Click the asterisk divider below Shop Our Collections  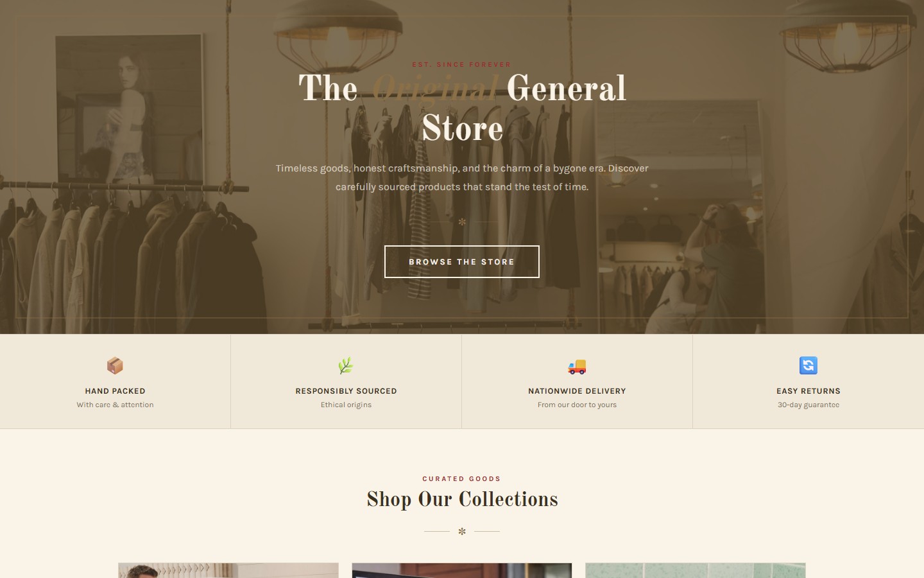pyautogui.click(x=462, y=532)
